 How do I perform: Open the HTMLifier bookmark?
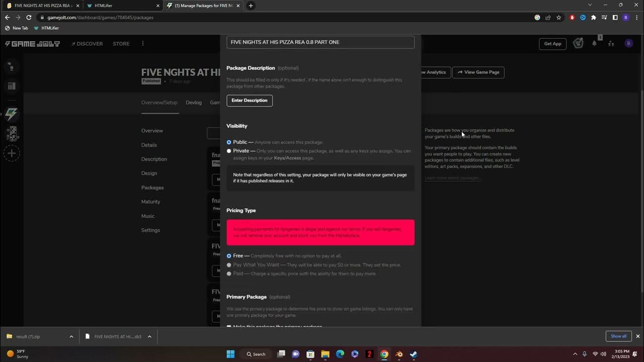click(46, 28)
